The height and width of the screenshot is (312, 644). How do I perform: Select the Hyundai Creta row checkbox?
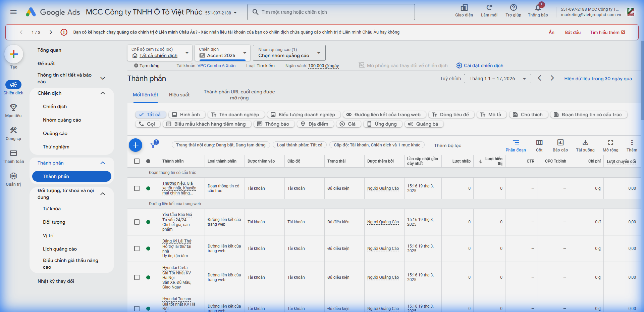tap(137, 277)
